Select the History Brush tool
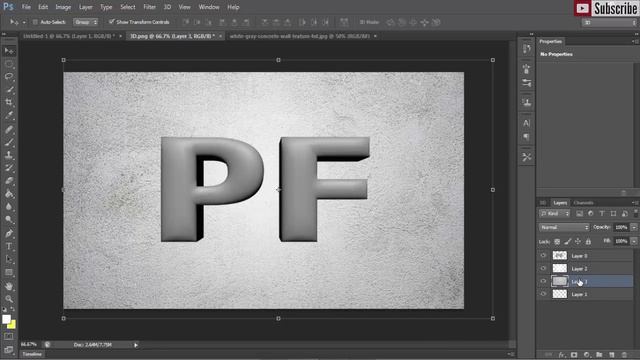The image size is (640, 360). [9, 168]
